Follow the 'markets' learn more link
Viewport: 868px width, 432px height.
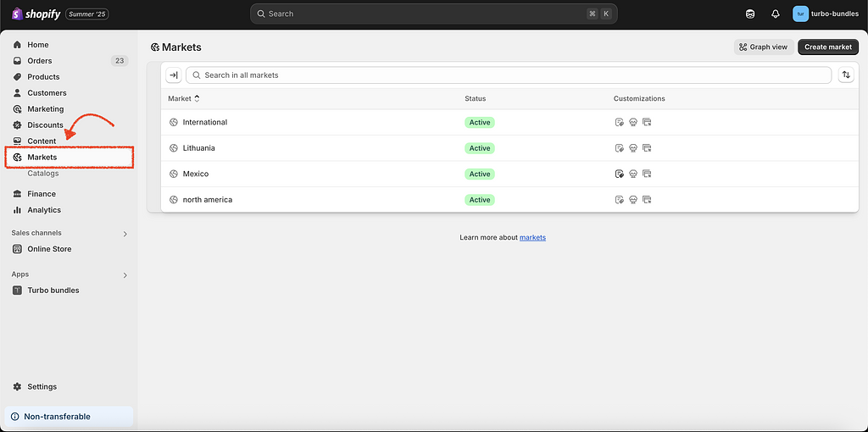(x=532, y=238)
